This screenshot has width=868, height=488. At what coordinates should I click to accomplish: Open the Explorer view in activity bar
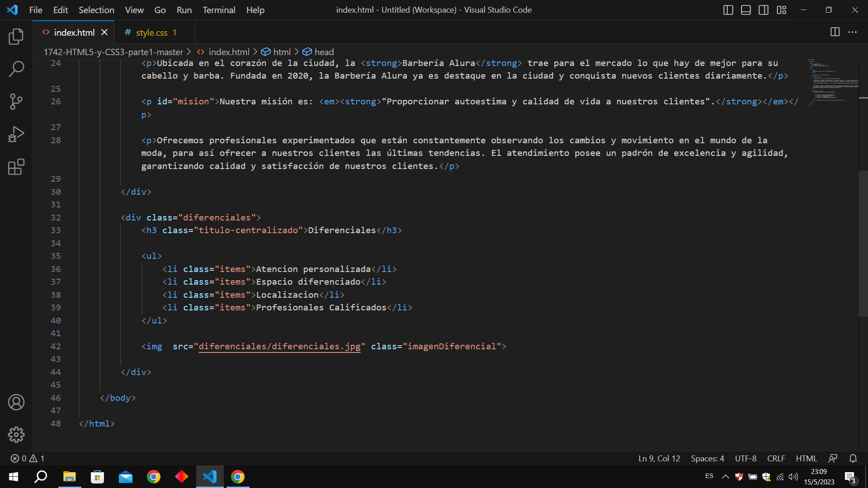click(16, 37)
